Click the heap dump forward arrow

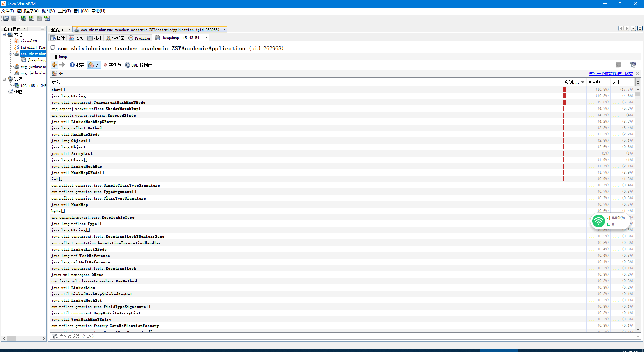62,65
